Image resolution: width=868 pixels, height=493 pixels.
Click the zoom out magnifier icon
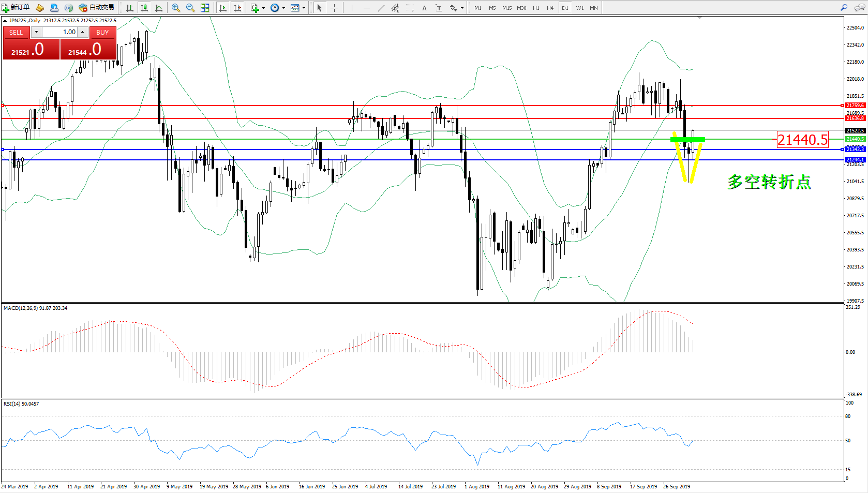pyautogui.click(x=190, y=8)
